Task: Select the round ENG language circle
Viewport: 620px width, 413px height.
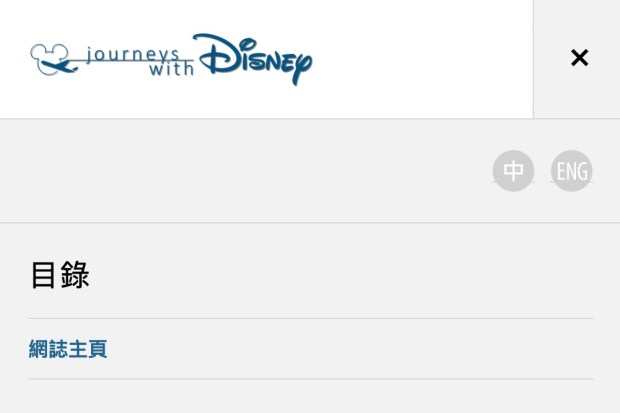Action: (572, 171)
